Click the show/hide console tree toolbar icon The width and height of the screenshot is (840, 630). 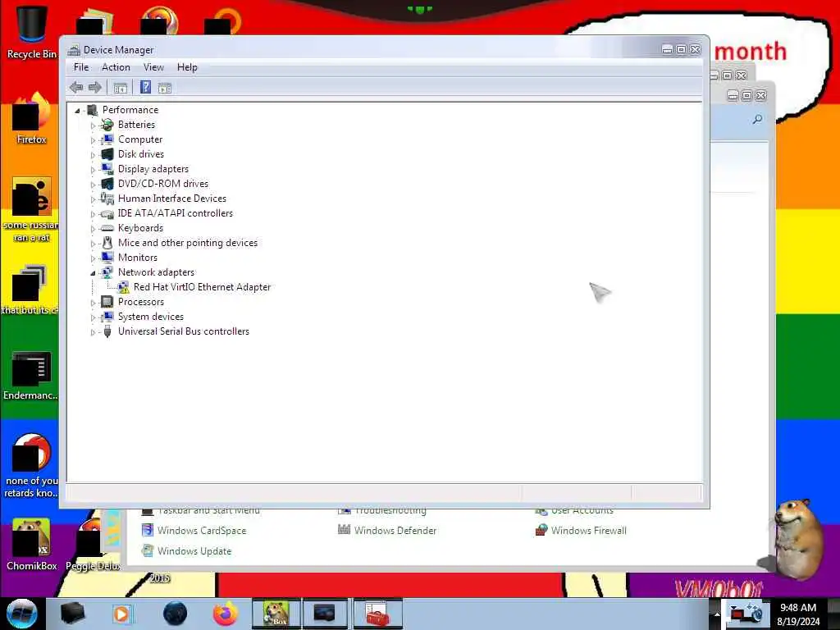120,88
